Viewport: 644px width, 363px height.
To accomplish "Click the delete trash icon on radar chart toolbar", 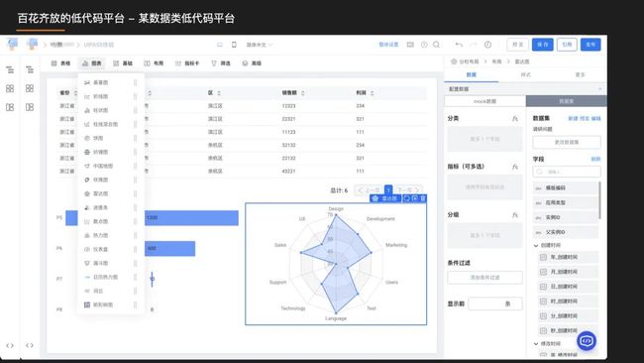I will pos(423,198).
